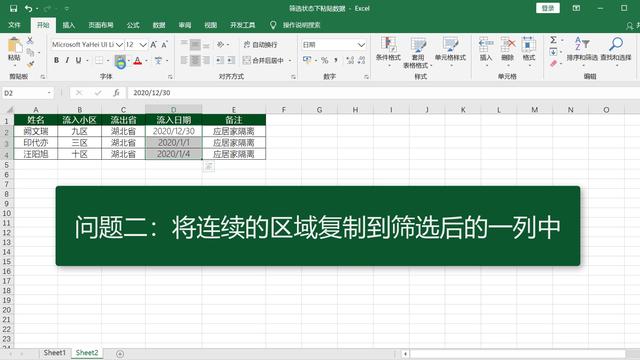Open the font name dropdown
Image resolution: width=640 pixels, height=360 pixels.
pos(119,44)
